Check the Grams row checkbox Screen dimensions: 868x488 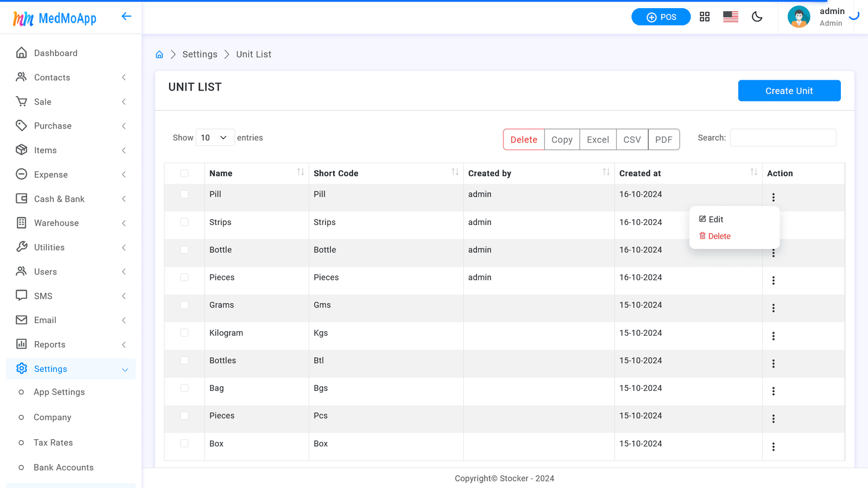click(184, 305)
